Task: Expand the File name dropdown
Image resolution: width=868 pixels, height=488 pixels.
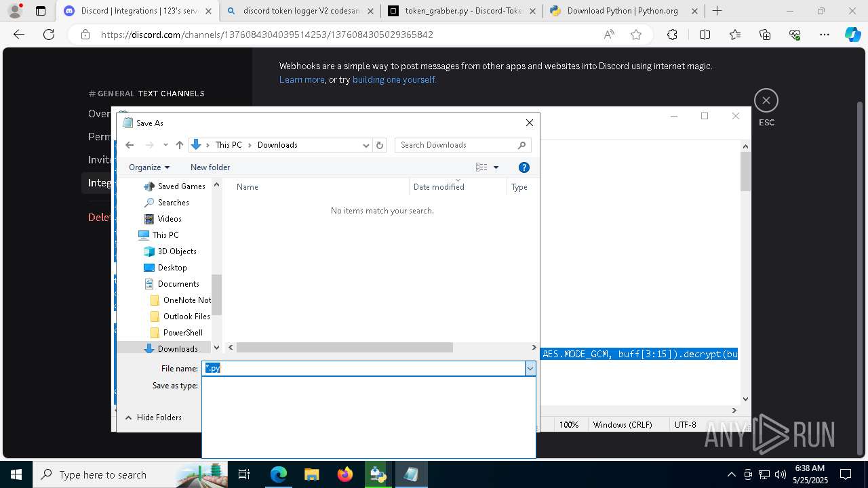Action: [x=530, y=368]
